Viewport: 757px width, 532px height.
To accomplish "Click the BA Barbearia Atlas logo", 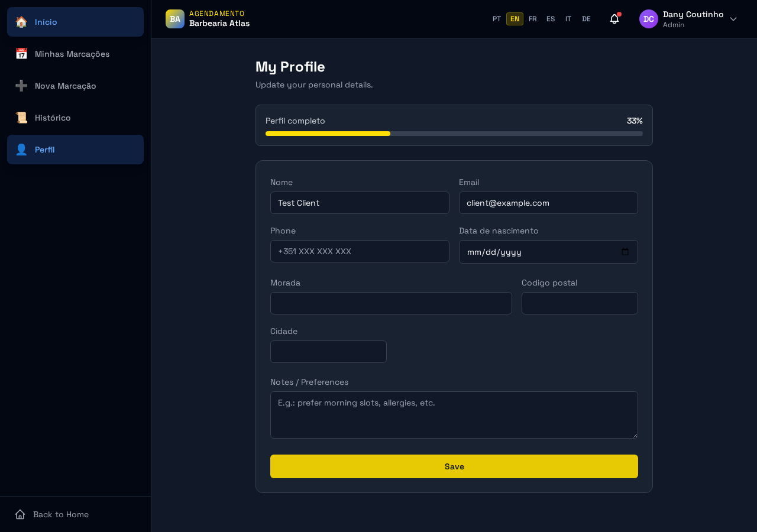I will tap(175, 19).
